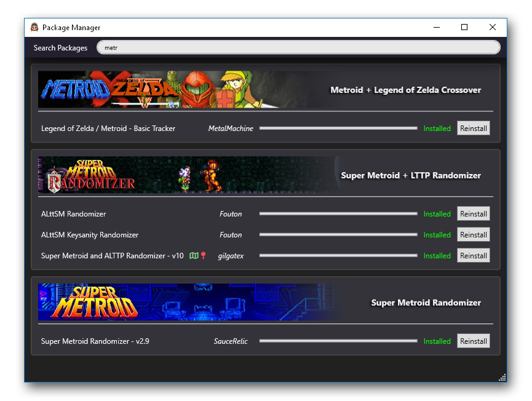Reinstall the ALttSM Keysanity Randomizer package
The height and width of the screenshot is (401, 532).
coord(474,235)
